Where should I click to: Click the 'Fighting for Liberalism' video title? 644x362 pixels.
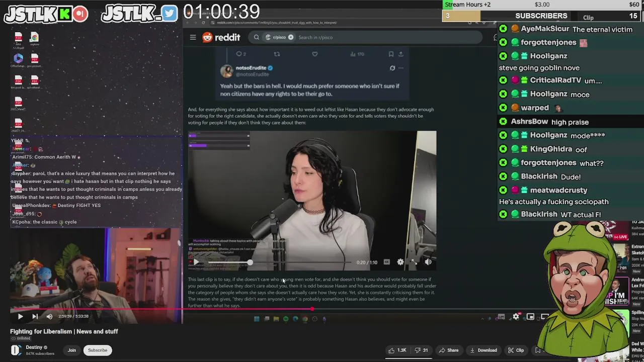[x=64, y=332]
